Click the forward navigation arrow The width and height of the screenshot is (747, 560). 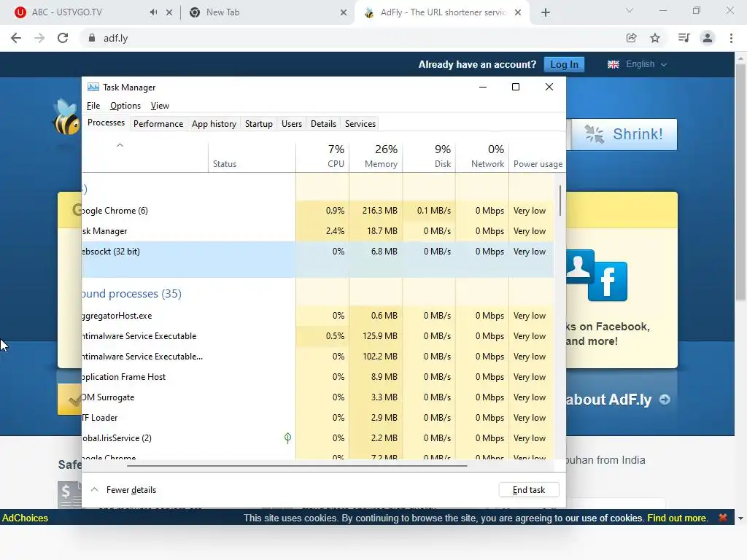coord(39,38)
